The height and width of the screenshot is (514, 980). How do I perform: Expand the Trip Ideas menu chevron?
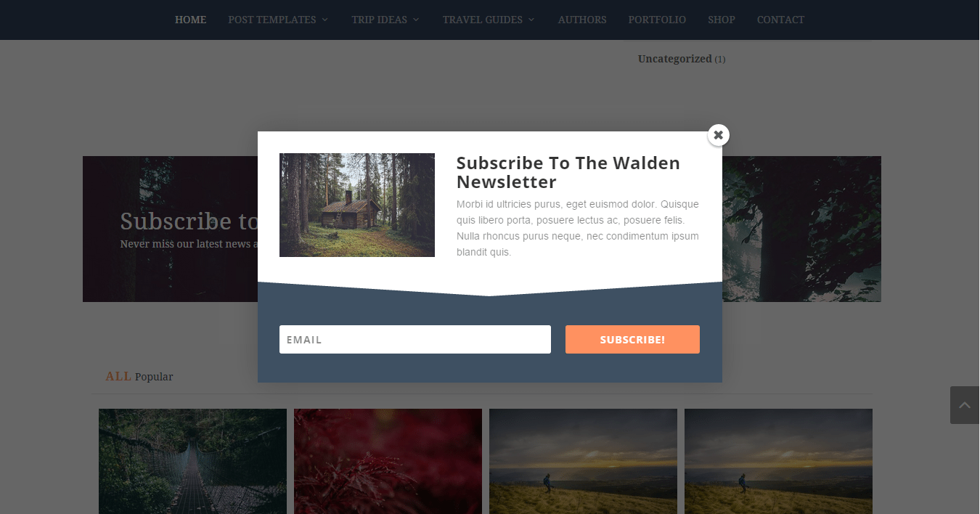tap(416, 20)
